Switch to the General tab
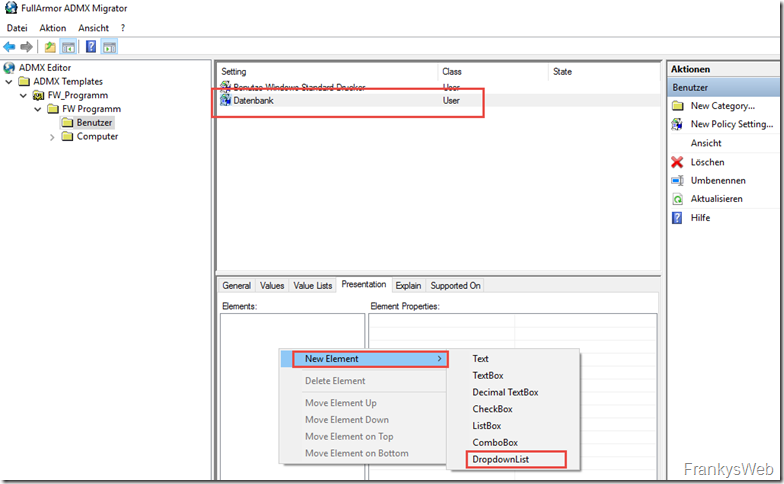The image size is (784, 484). (236, 286)
